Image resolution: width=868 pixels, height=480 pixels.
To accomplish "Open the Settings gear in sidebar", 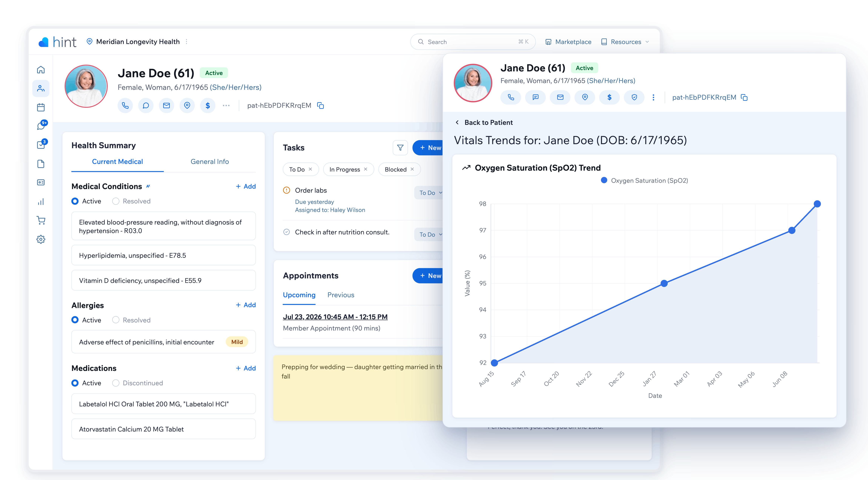I will pyautogui.click(x=41, y=239).
